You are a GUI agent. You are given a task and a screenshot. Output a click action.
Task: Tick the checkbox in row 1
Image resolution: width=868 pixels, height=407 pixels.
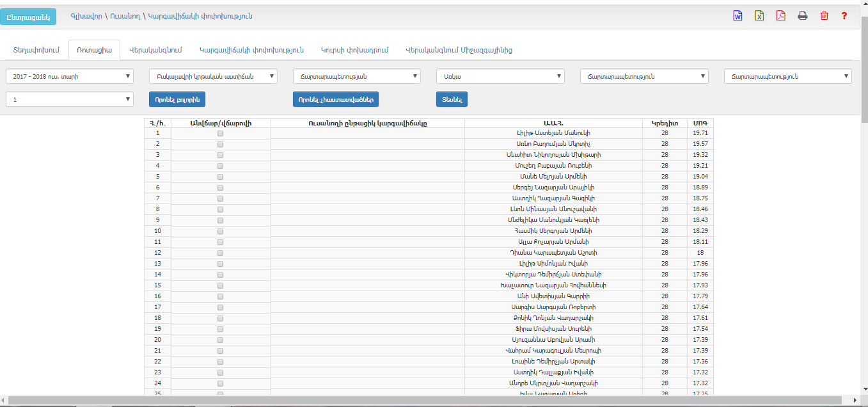pos(221,133)
